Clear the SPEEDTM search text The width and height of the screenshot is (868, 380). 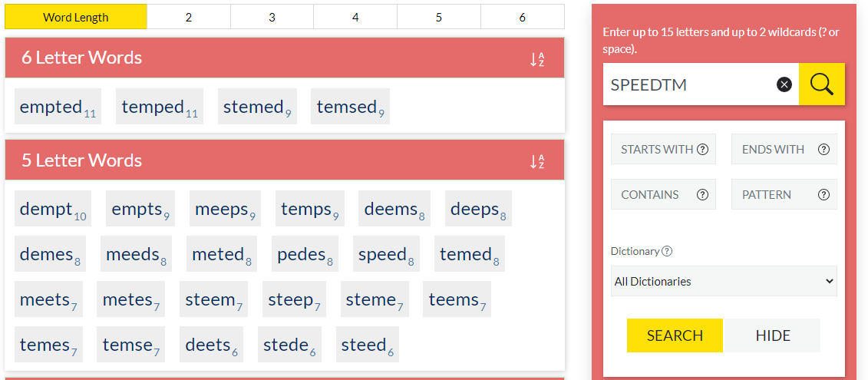point(784,84)
